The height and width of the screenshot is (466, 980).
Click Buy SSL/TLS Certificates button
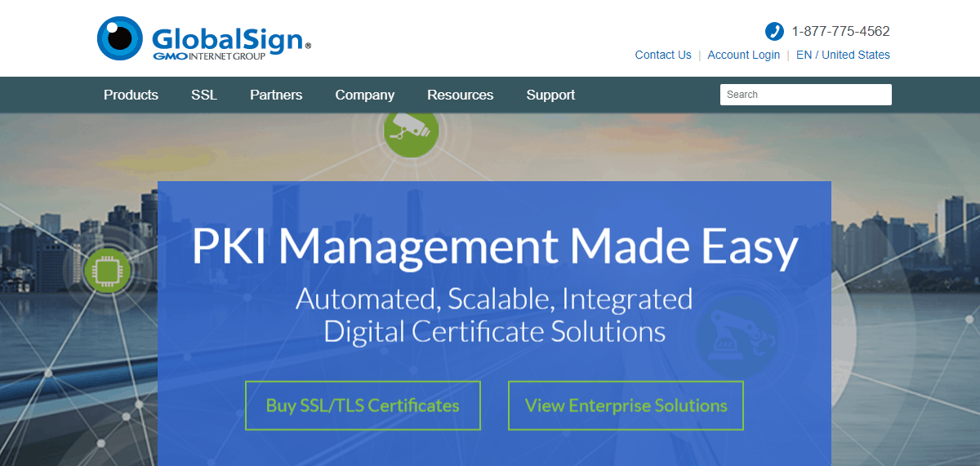(x=363, y=406)
